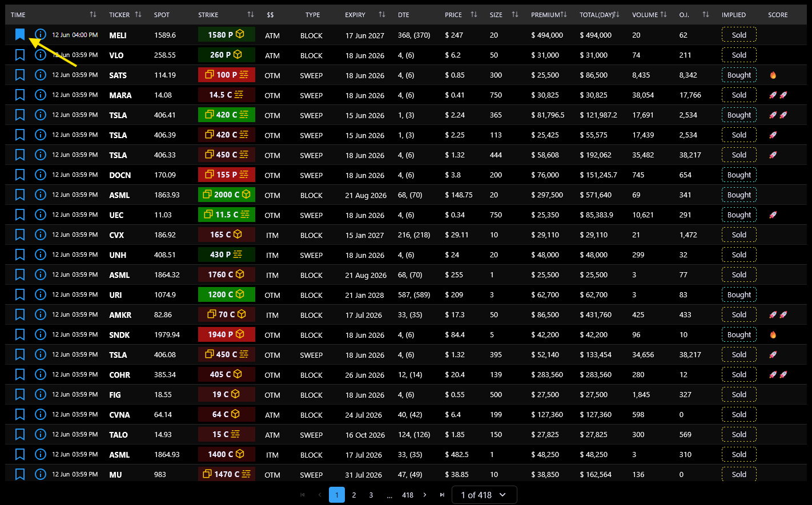The height and width of the screenshot is (505, 812).
Task: Open info details for the COHR trade
Action: [x=40, y=374]
